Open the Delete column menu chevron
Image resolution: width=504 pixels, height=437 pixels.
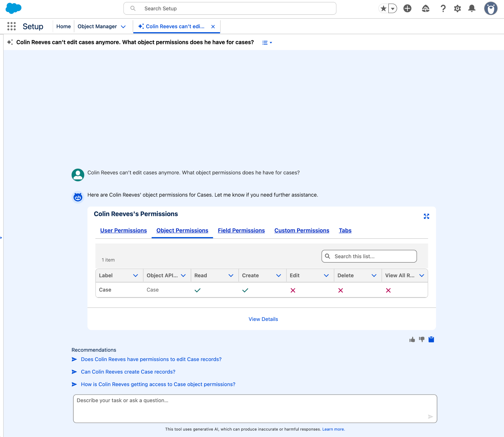click(374, 275)
